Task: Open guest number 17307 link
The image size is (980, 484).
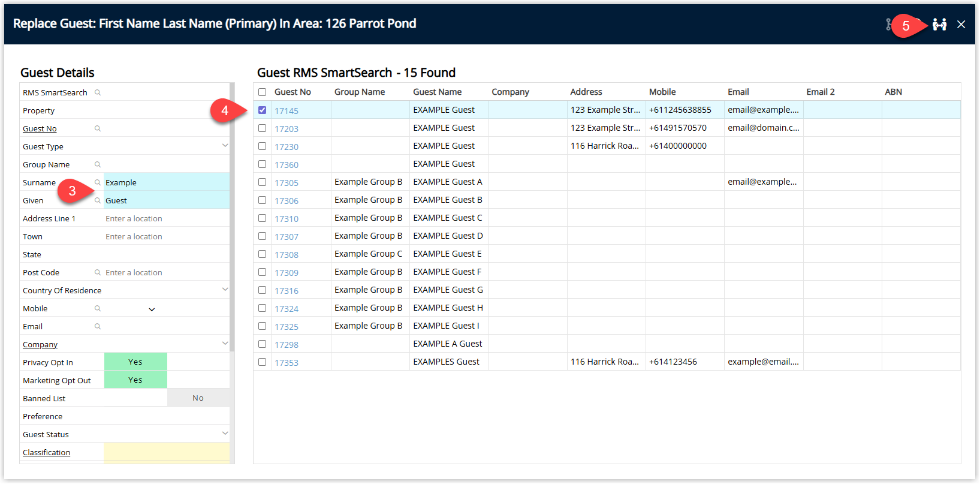Action: 287,237
